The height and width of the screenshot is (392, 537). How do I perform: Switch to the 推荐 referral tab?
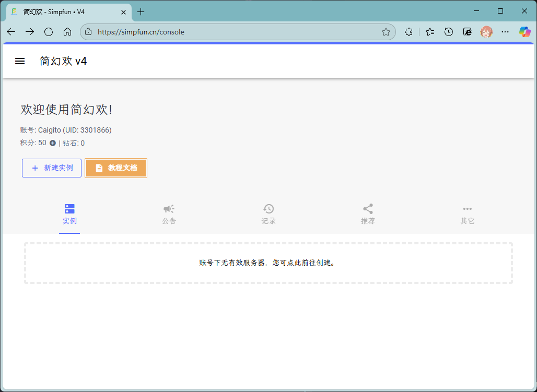pyautogui.click(x=368, y=215)
